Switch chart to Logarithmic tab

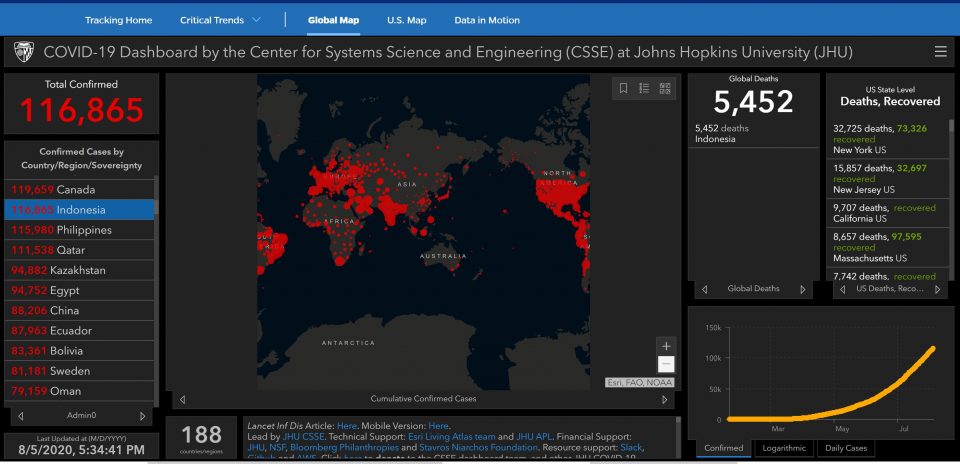click(x=782, y=448)
